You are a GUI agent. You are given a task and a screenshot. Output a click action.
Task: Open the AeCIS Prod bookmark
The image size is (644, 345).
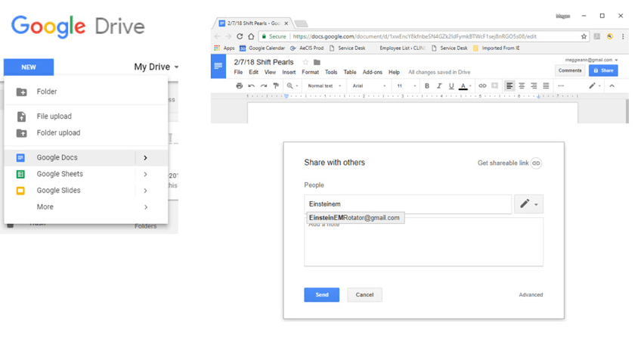pyautogui.click(x=307, y=48)
